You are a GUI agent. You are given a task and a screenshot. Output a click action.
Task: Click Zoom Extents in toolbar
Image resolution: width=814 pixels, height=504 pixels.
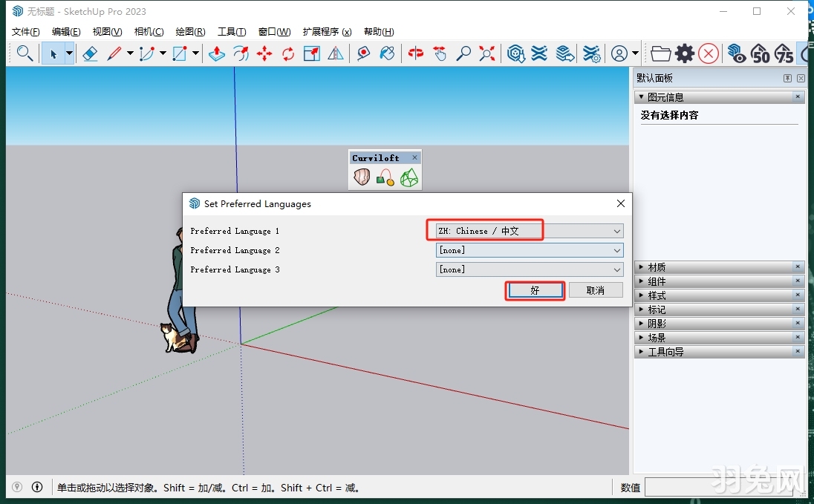(x=487, y=53)
